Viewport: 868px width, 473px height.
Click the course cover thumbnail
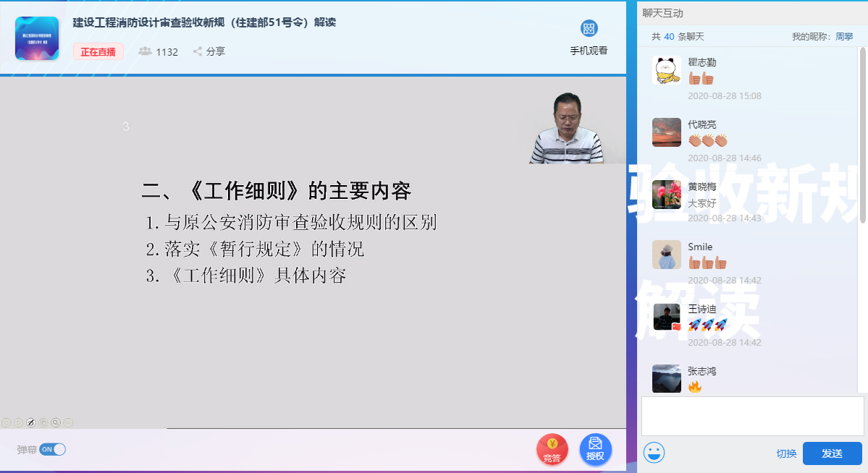37,38
